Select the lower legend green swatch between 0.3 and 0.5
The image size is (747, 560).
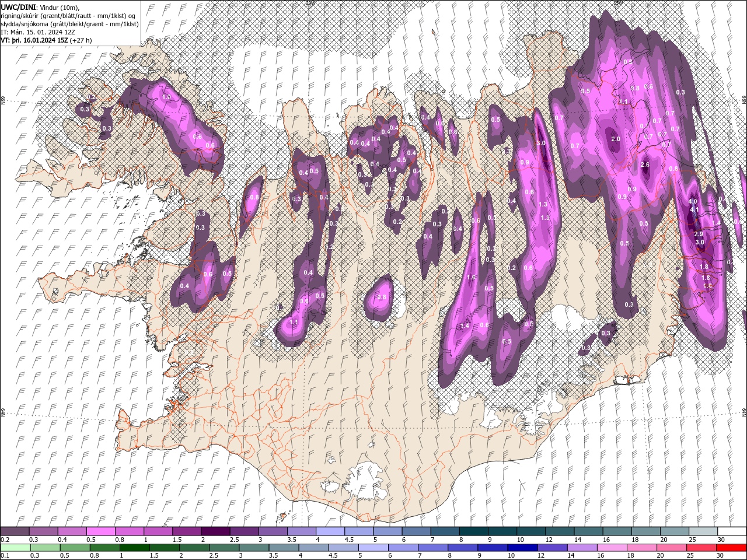coord(45,548)
